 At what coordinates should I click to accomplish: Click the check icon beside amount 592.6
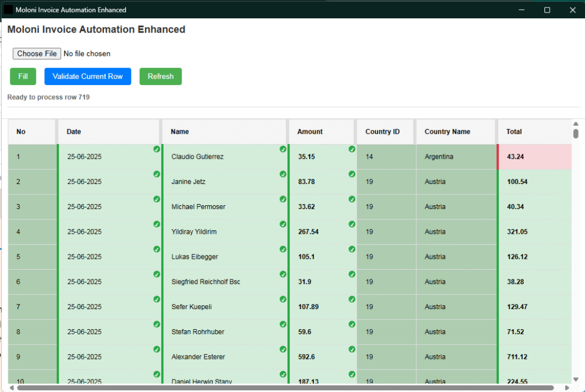[x=352, y=349]
